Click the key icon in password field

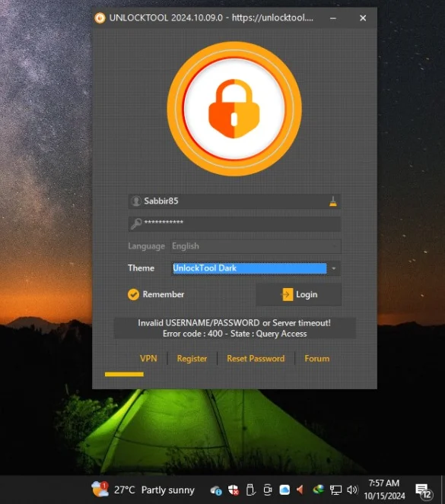[136, 223]
